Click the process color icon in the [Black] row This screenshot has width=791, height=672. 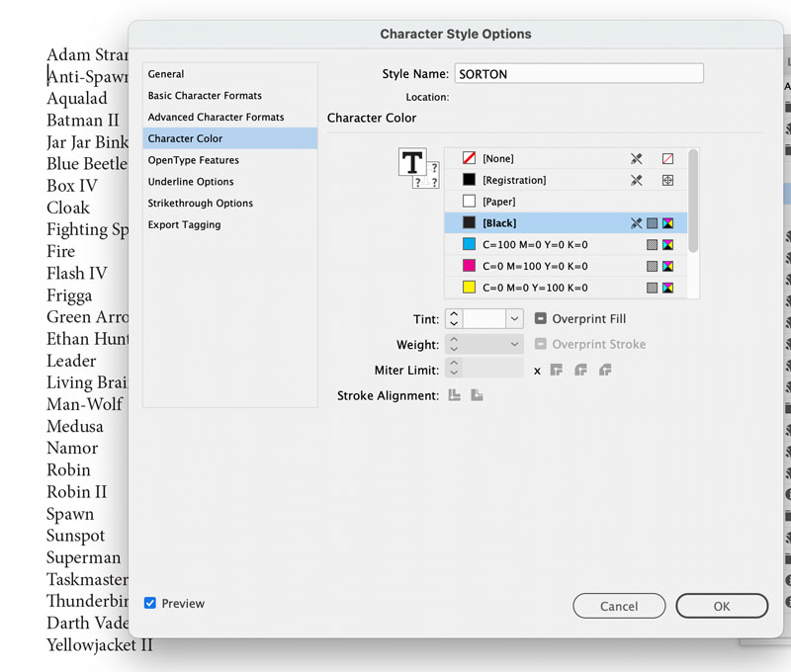click(653, 223)
